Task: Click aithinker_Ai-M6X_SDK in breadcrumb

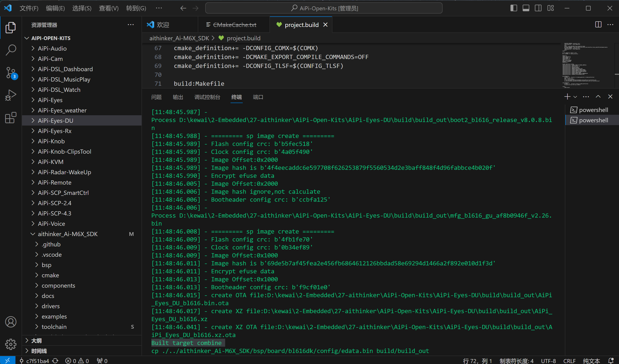Action: click(x=179, y=38)
